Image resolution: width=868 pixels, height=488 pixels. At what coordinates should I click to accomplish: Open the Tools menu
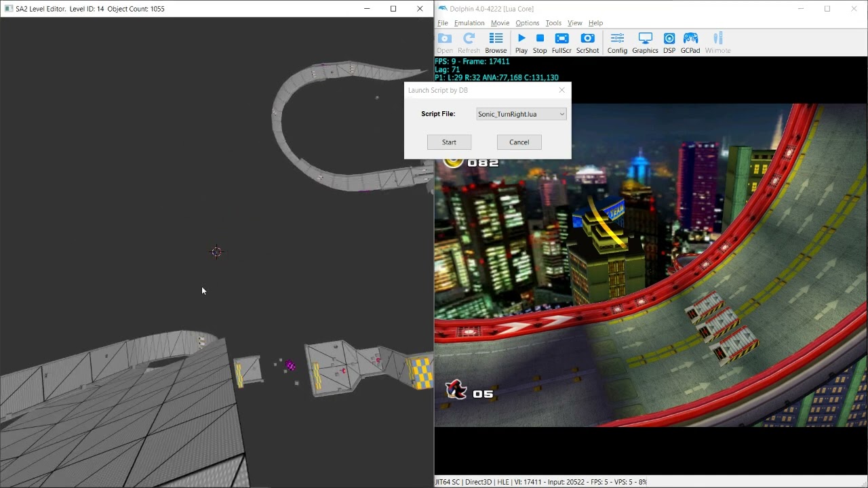point(553,23)
